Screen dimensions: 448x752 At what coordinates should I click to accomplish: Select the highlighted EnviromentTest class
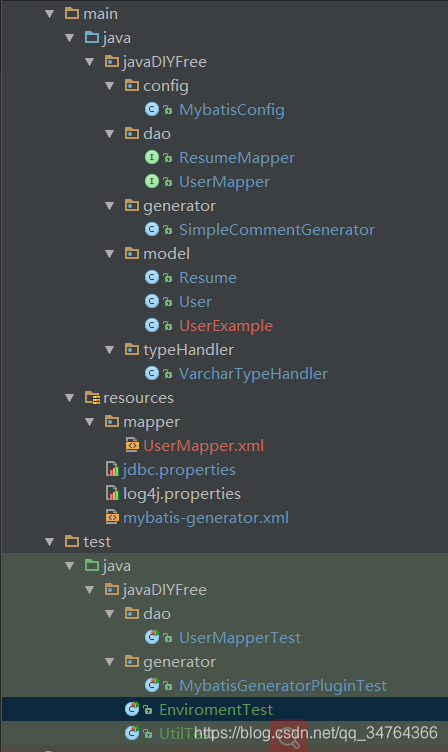click(216, 709)
